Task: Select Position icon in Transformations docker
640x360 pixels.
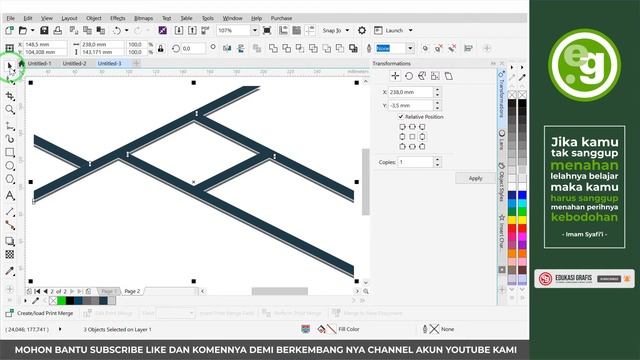Action: click(395, 76)
